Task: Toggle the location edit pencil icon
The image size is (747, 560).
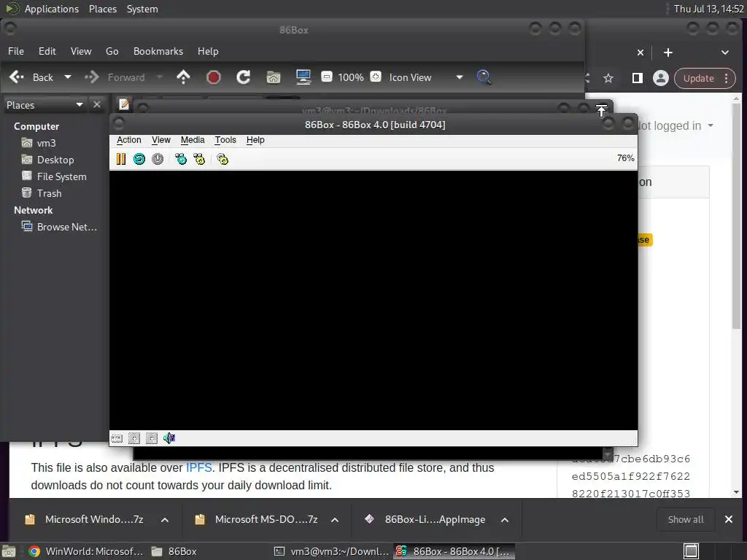Action: 124,104
